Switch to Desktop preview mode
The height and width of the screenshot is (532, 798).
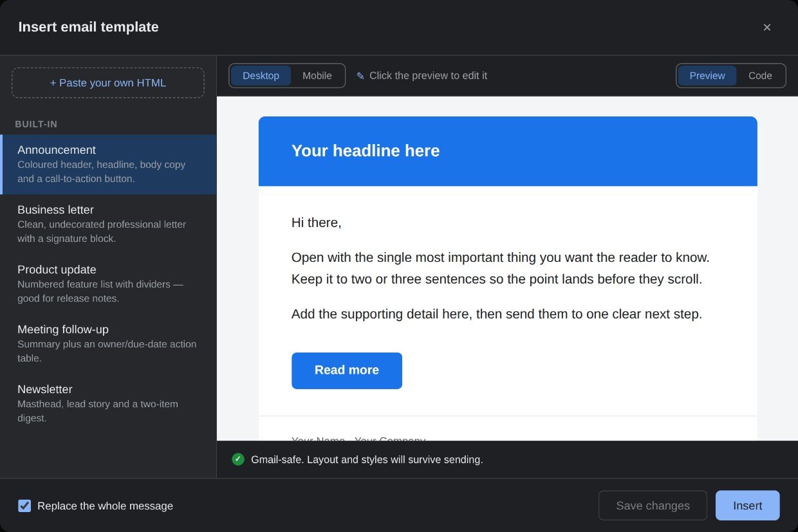click(x=261, y=75)
